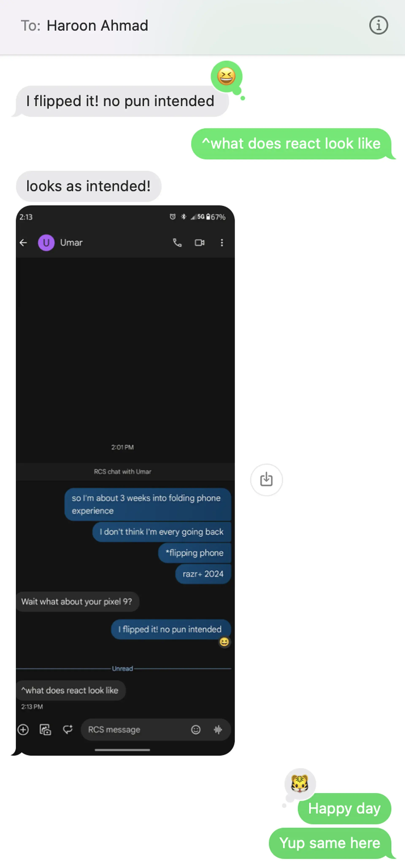The width and height of the screenshot is (405, 868).
Task: Scroll up in the Umar conversation screenshot
Action: [x=124, y=360]
